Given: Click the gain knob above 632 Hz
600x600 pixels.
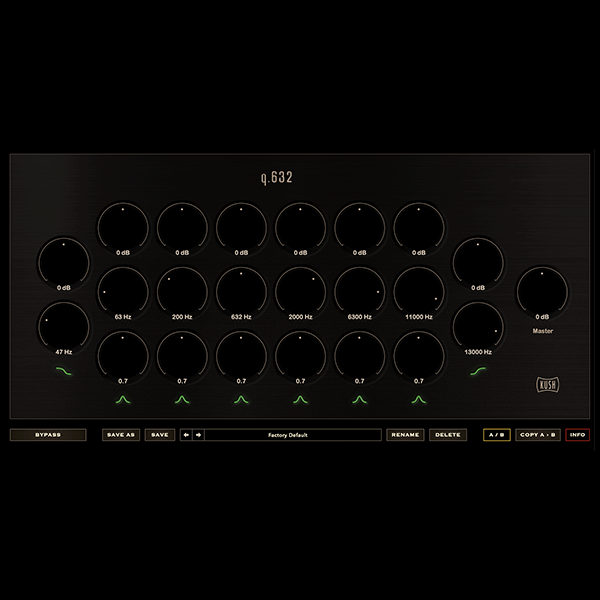Looking at the screenshot, I should click(241, 228).
